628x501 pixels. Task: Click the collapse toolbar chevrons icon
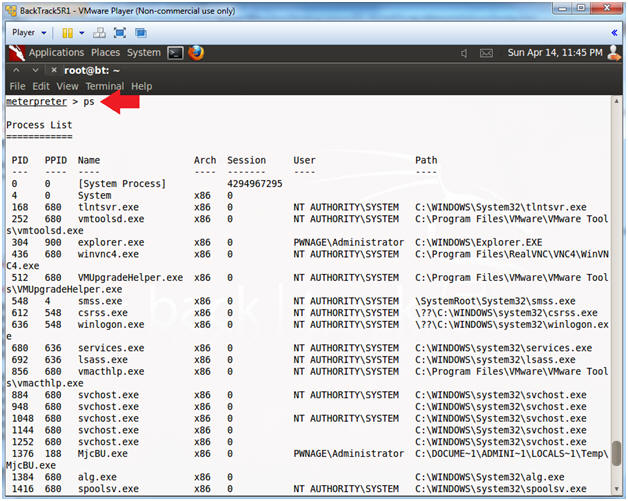pos(614,32)
